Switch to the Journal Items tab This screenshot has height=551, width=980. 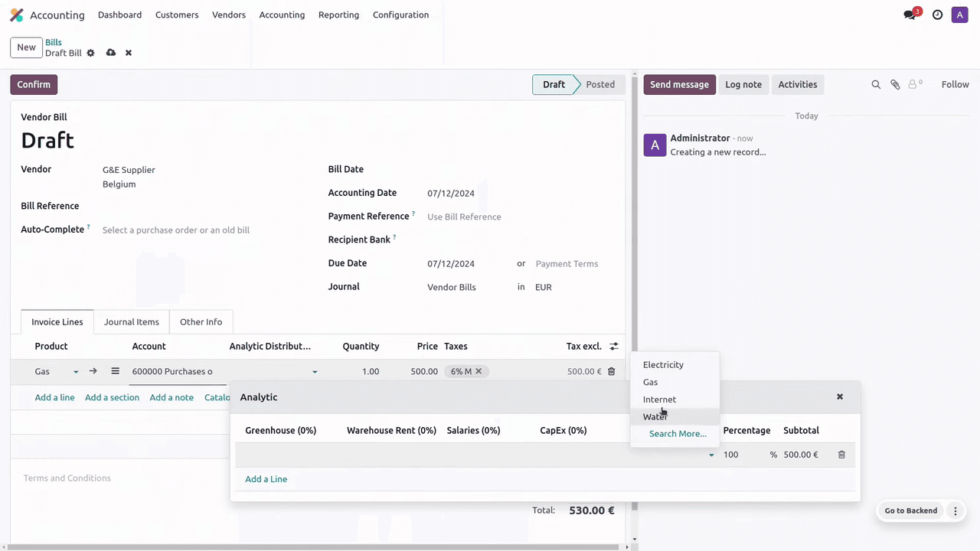pyautogui.click(x=132, y=322)
